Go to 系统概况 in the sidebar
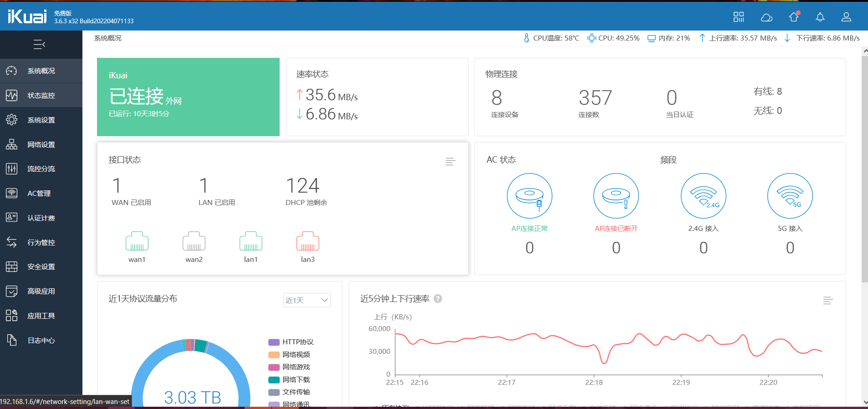The height and width of the screenshot is (409, 868). click(41, 71)
